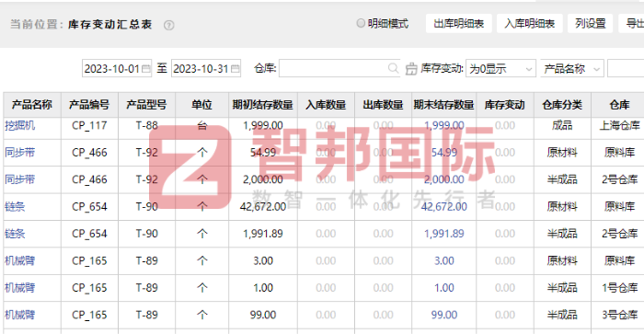The image size is (644, 334).
Task: Open ending quantity 2,000.00 link
Action: pyautogui.click(x=444, y=179)
